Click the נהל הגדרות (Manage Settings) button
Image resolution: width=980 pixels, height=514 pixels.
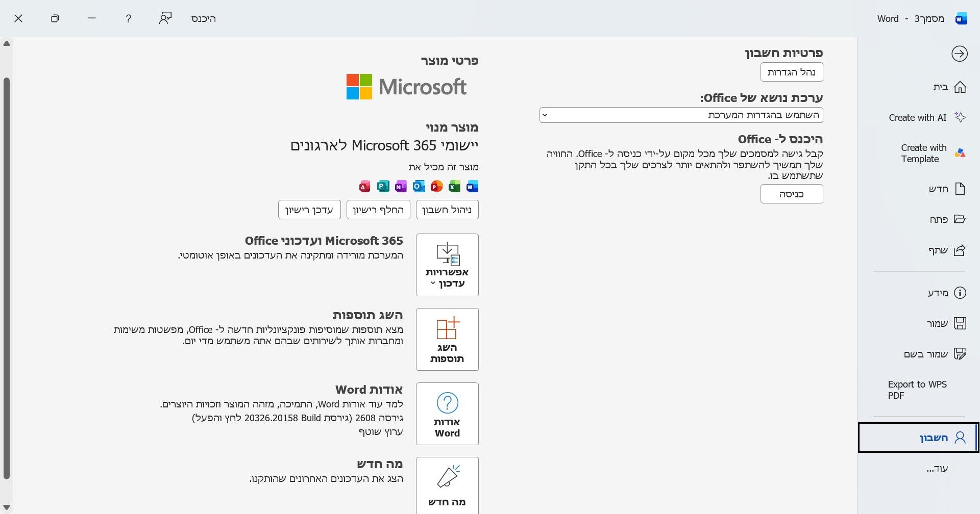pos(792,72)
